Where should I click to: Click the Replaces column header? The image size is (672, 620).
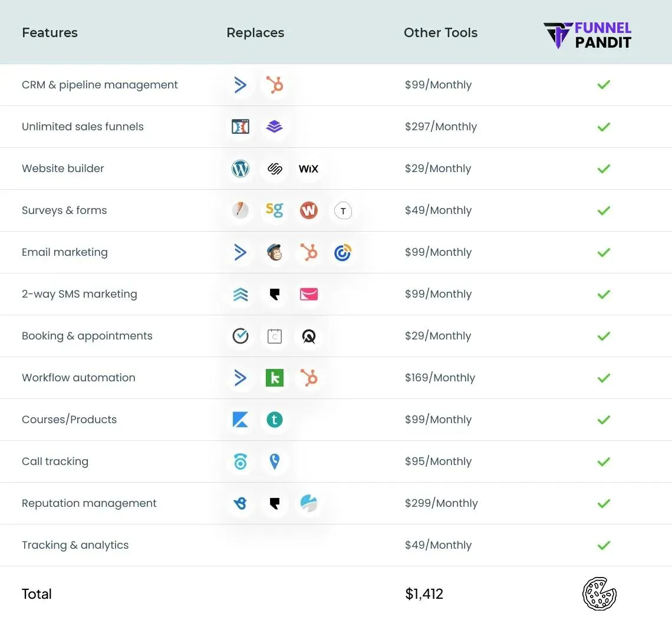point(255,32)
